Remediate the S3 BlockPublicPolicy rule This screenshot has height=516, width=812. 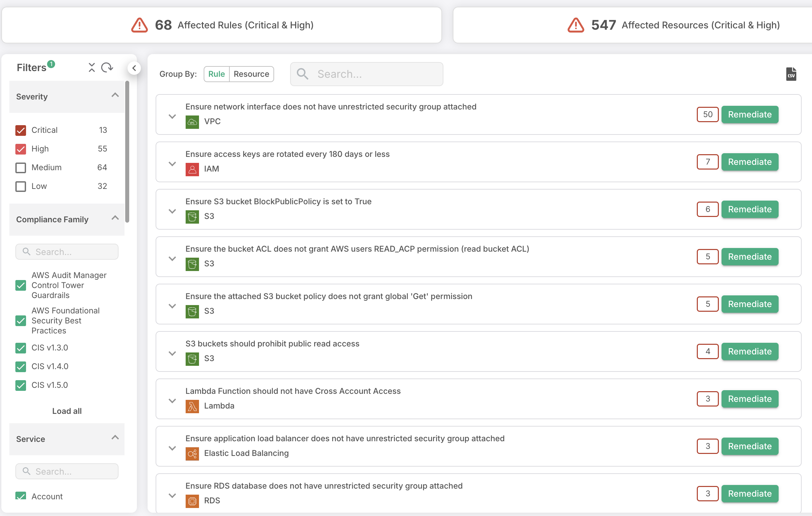[x=749, y=209]
